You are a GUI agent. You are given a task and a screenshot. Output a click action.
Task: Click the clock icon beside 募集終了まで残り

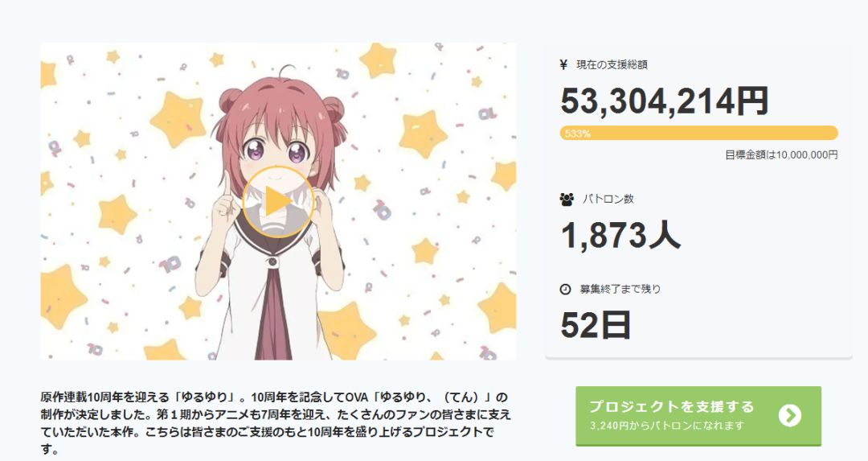(x=565, y=290)
